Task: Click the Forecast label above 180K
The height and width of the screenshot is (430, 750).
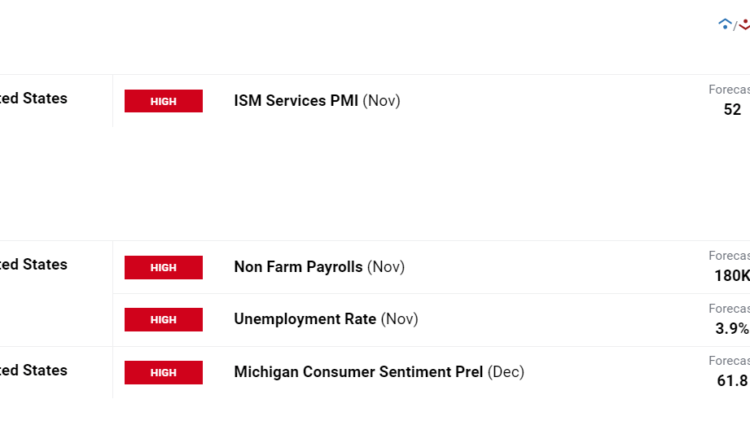Action: coord(729,256)
